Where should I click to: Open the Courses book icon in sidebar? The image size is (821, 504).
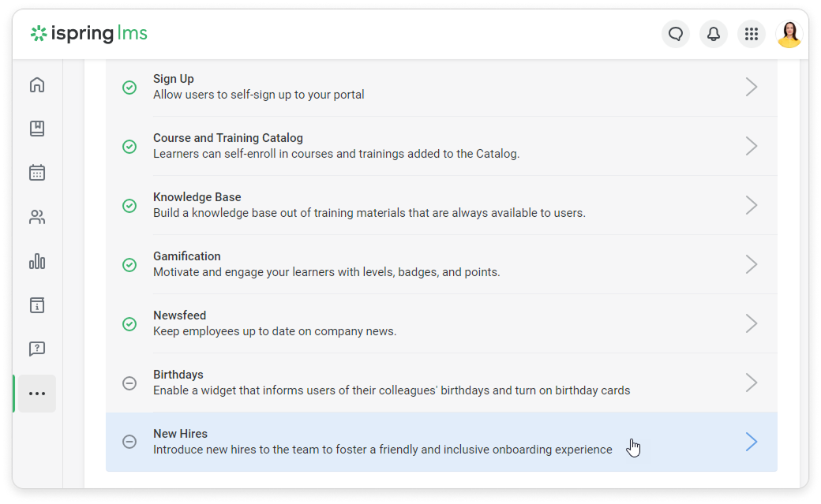[37, 129]
